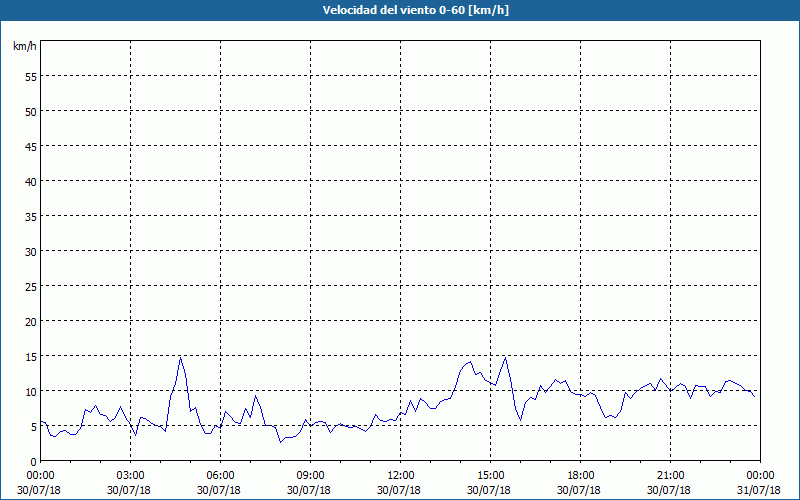Select the y-axis value '50'
The image size is (800, 500).
click(31, 112)
